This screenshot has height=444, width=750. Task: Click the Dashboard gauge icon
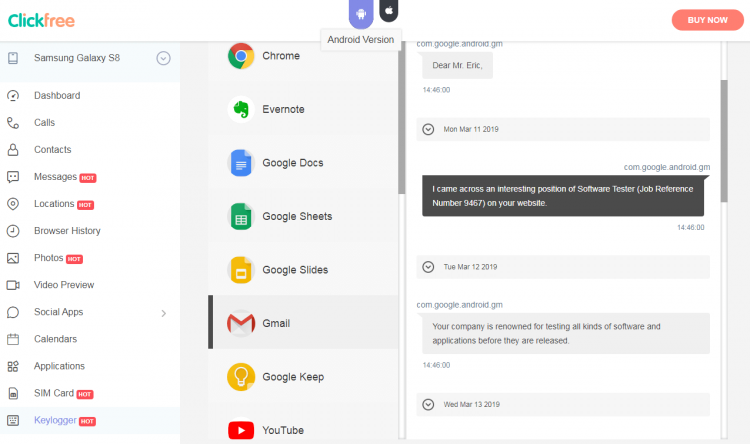coord(13,96)
